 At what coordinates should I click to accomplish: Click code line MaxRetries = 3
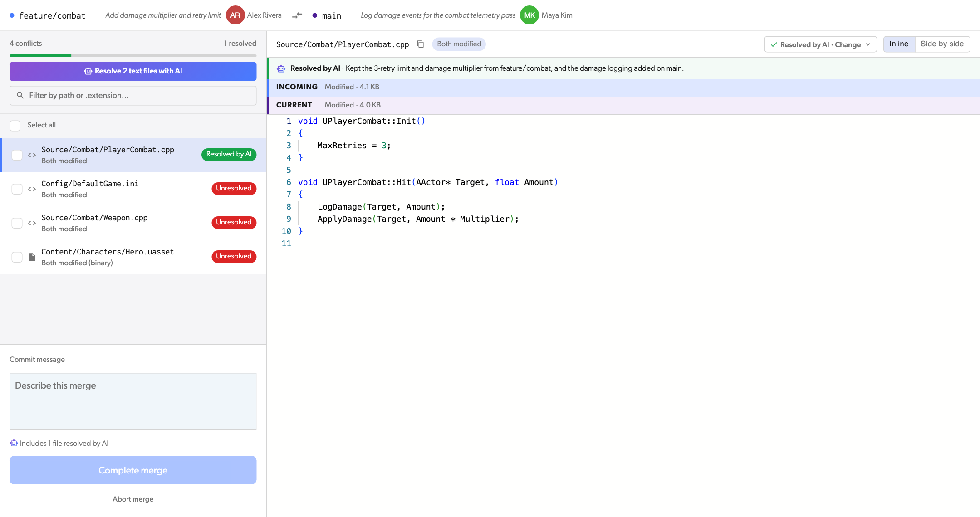point(354,146)
